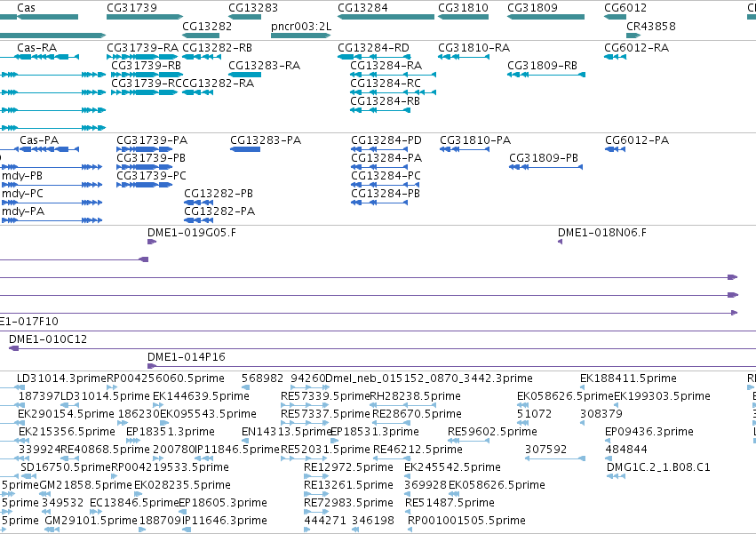Select EST RE28670.5prime
The image size is (756, 534).
coord(417,414)
